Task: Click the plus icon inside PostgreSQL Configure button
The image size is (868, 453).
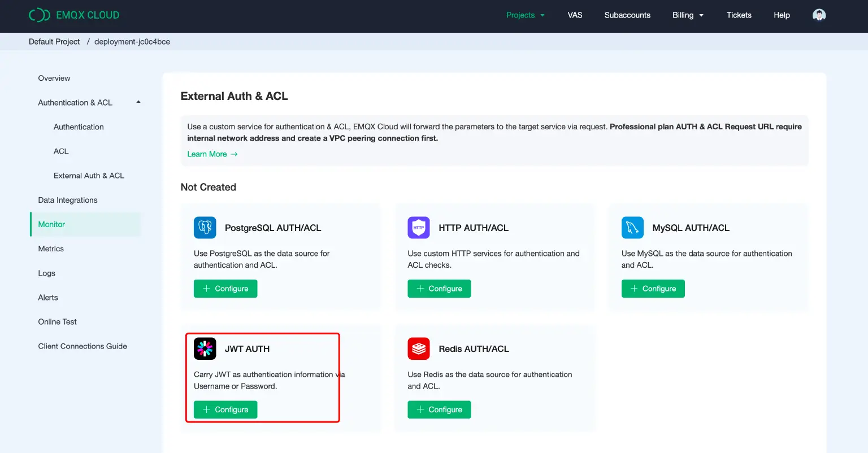Action: [x=207, y=288]
